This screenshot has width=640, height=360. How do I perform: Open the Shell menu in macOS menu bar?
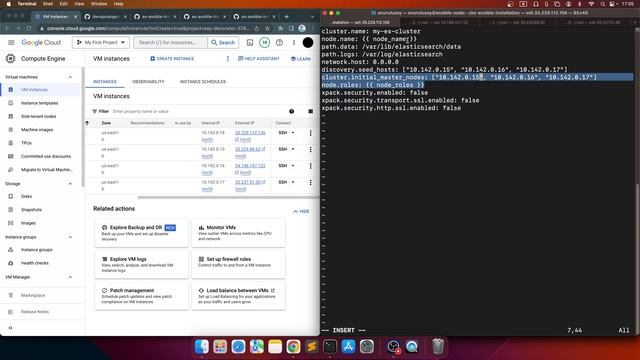[48, 4]
